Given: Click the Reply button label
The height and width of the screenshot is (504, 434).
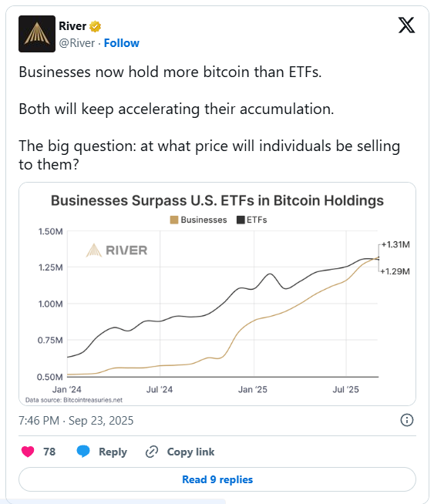Looking at the screenshot, I should coord(113,452).
